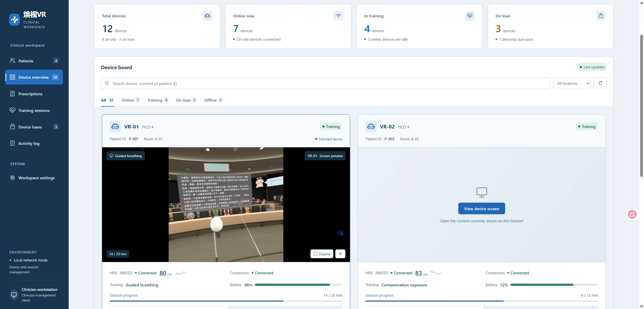Screen dimensions: 644x309
Task: Click the VR-01 headset icon
Action: (115, 126)
